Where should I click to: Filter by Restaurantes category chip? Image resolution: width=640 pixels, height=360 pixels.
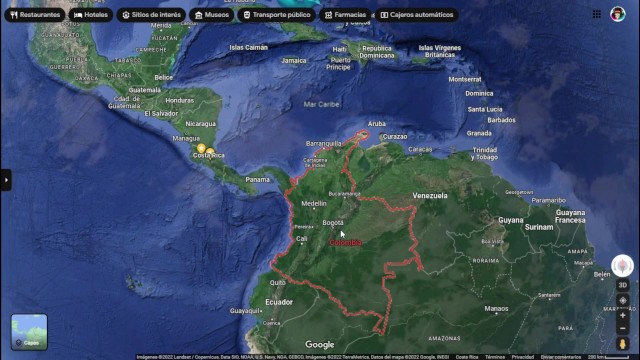pos(35,15)
